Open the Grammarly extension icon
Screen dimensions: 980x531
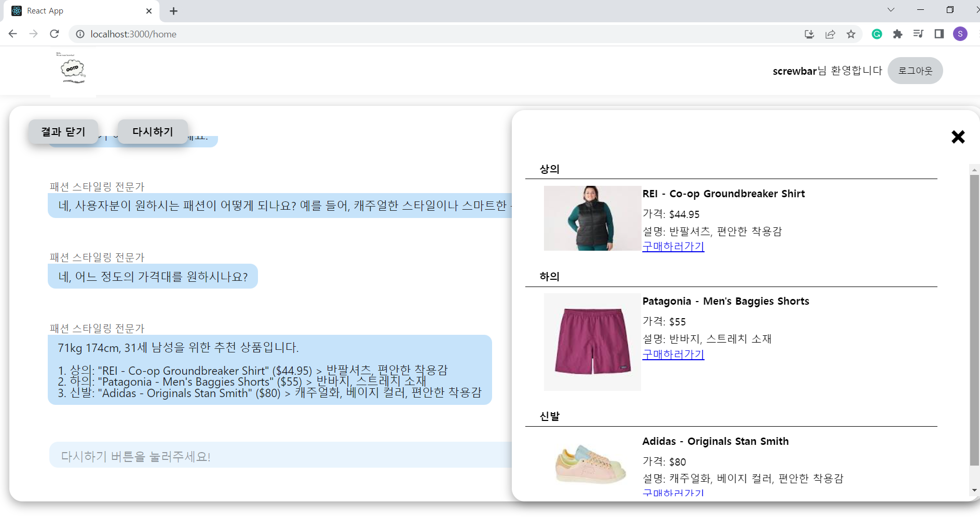[877, 34]
